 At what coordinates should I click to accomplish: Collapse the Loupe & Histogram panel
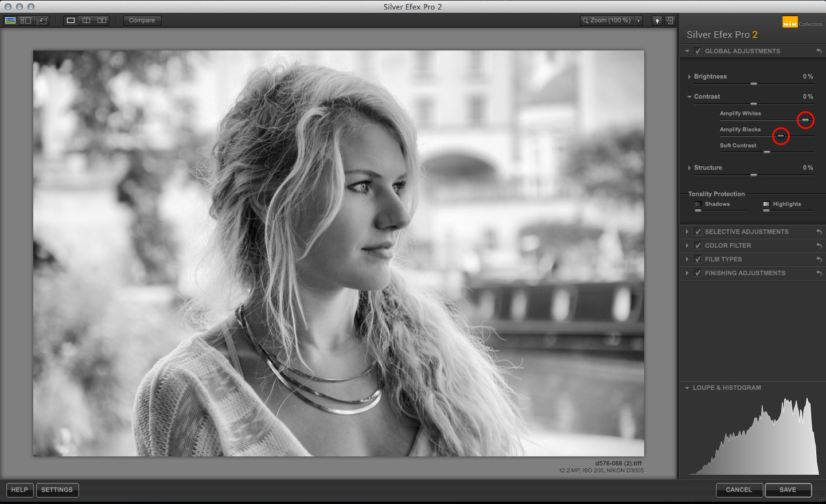[687, 388]
